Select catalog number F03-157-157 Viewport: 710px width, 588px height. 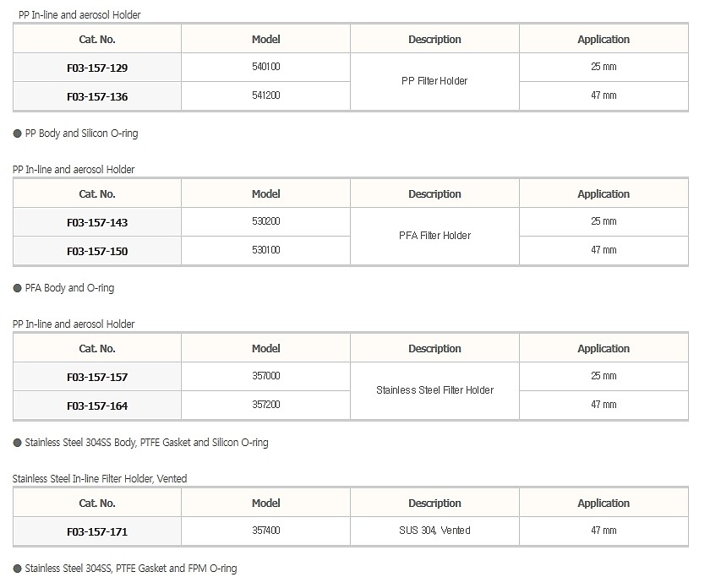point(97,377)
